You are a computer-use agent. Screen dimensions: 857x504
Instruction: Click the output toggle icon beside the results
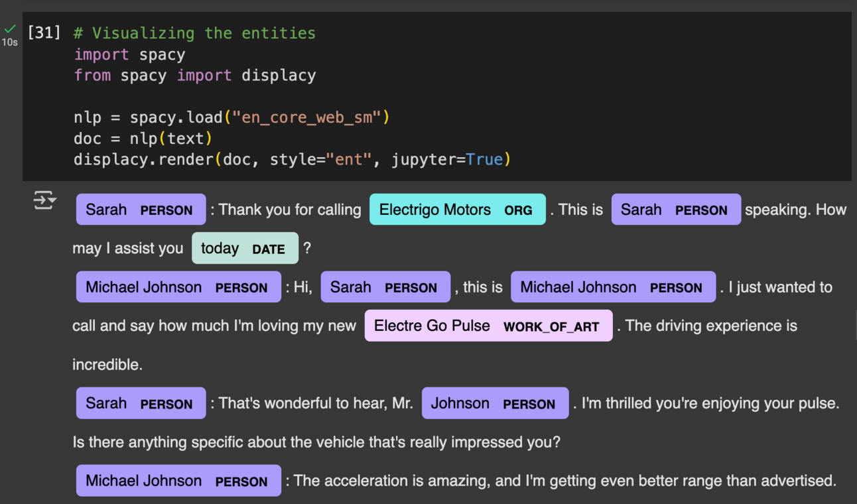[x=45, y=200]
